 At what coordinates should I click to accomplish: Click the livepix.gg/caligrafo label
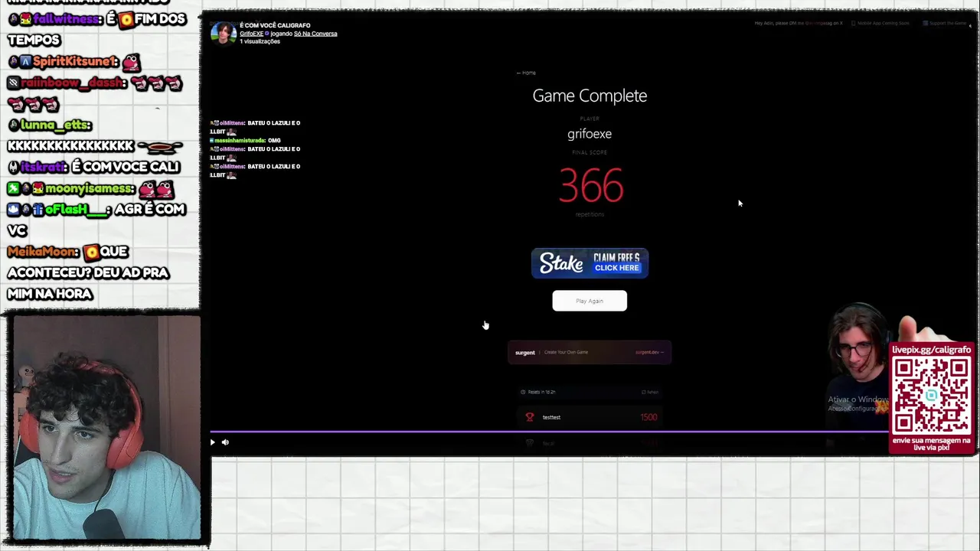coord(931,350)
